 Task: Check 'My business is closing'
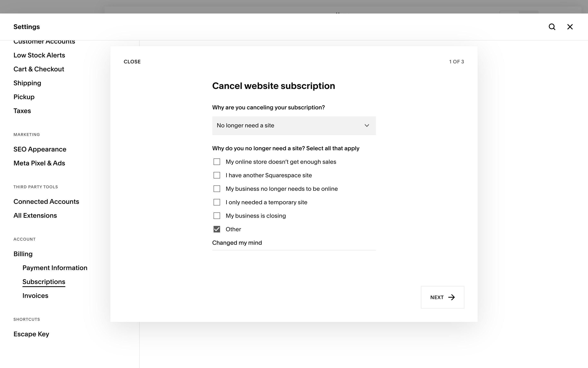(x=217, y=216)
